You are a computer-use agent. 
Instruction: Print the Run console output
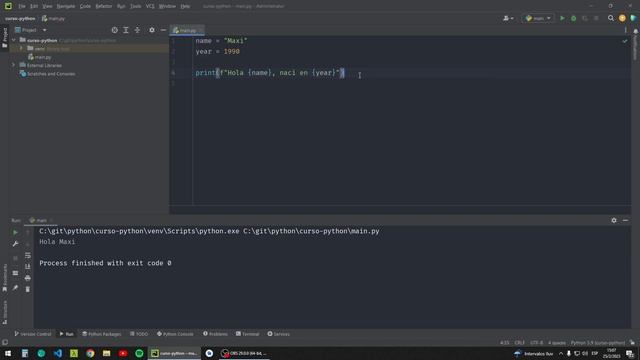(x=28, y=278)
